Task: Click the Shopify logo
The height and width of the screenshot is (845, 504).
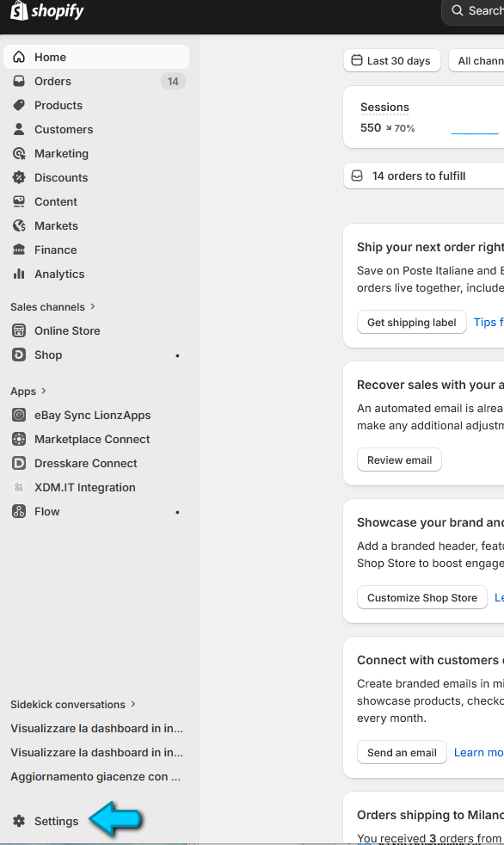Action: coord(46,11)
